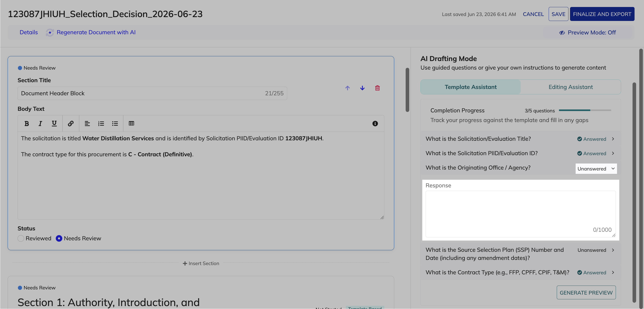Screen dimensions: 644x309
Task: Toggle underline formatting
Action: tap(54, 123)
